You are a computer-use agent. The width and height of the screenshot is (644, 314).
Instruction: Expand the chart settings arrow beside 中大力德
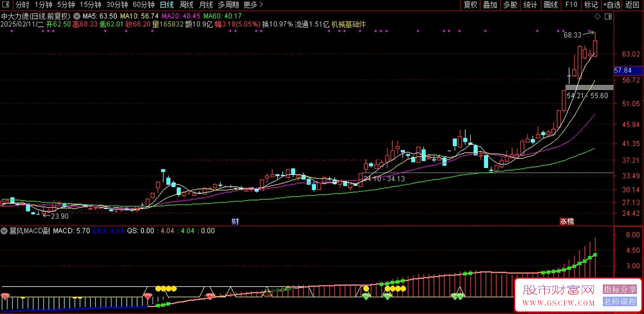click(x=77, y=17)
